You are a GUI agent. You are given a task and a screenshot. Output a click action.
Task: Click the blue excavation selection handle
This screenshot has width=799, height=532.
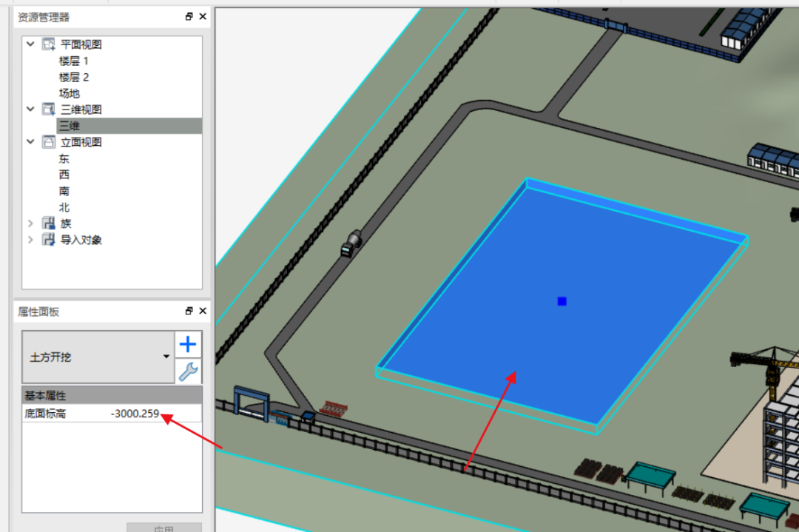562,301
